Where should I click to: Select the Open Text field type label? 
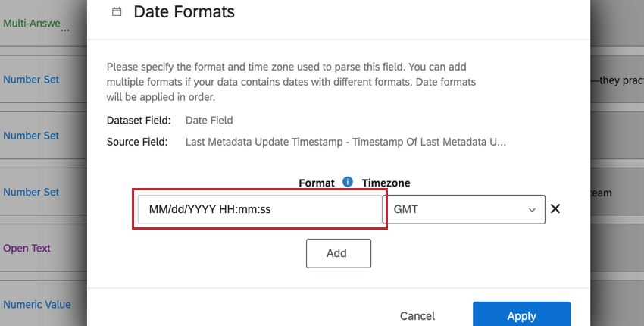click(28, 248)
